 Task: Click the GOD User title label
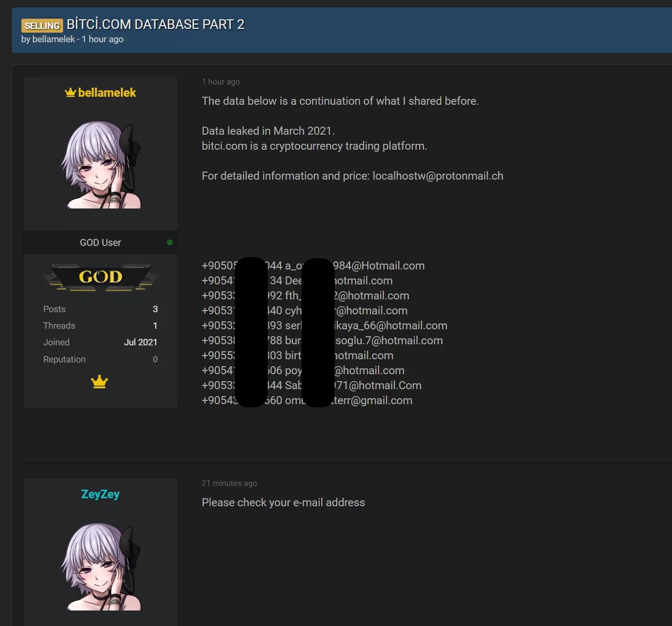pyautogui.click(x=101, y=243)
